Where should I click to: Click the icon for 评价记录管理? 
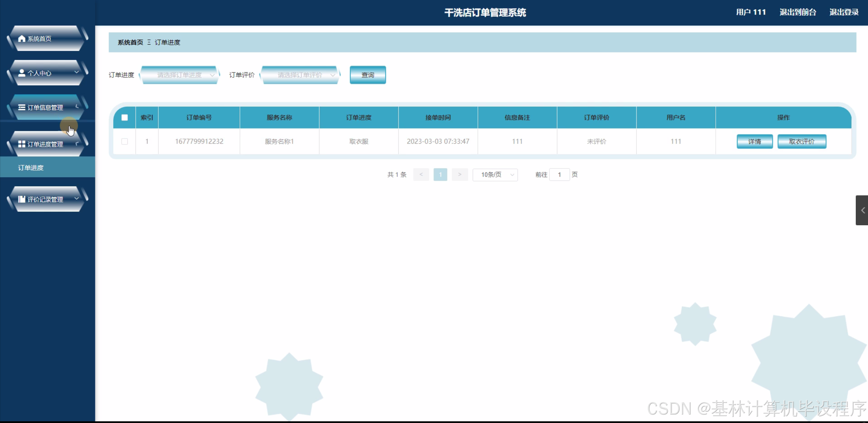tap(22, 199)
